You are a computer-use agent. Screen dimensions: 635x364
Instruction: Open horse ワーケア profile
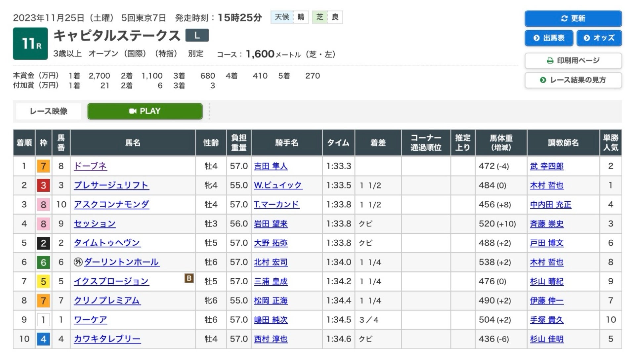click(x=90, y=320)
